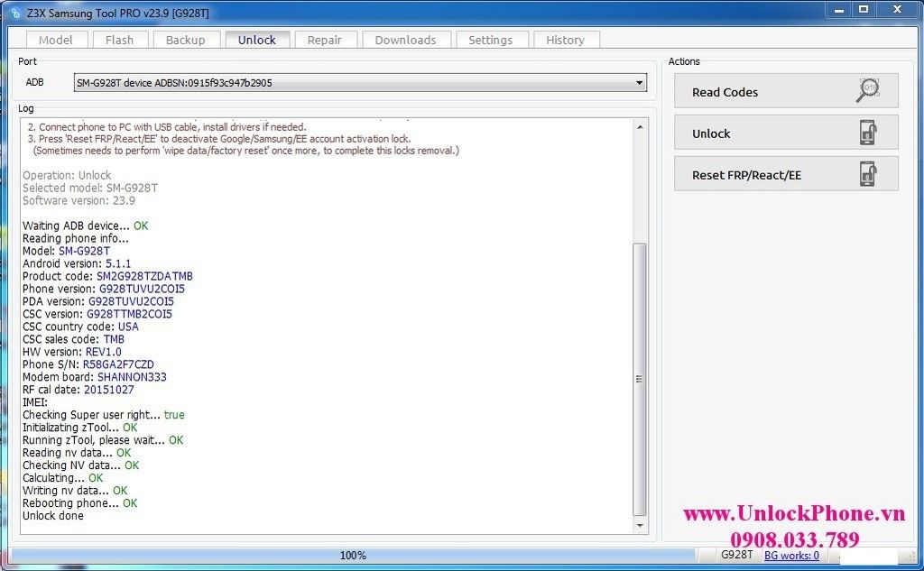Click the phone unlock icon on Unlock button
The width and height of the screenshot is (924, 571).
867,133
